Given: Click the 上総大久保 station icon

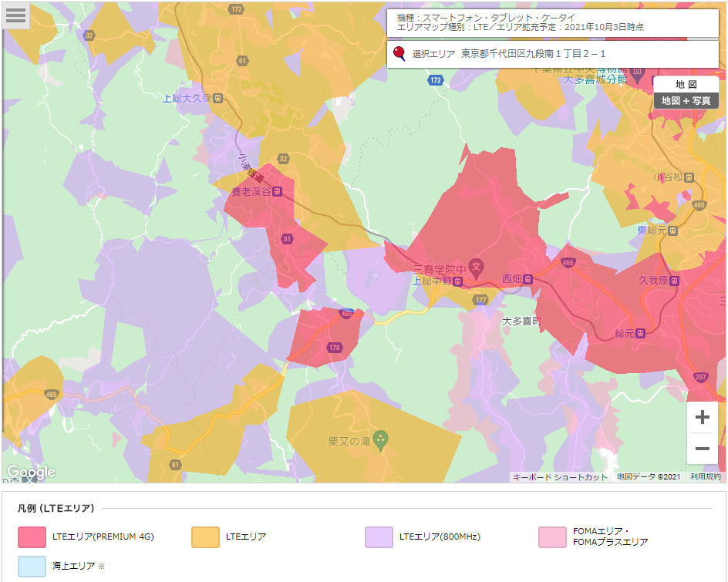Looking at the screenshot, I should click(218, 99).
